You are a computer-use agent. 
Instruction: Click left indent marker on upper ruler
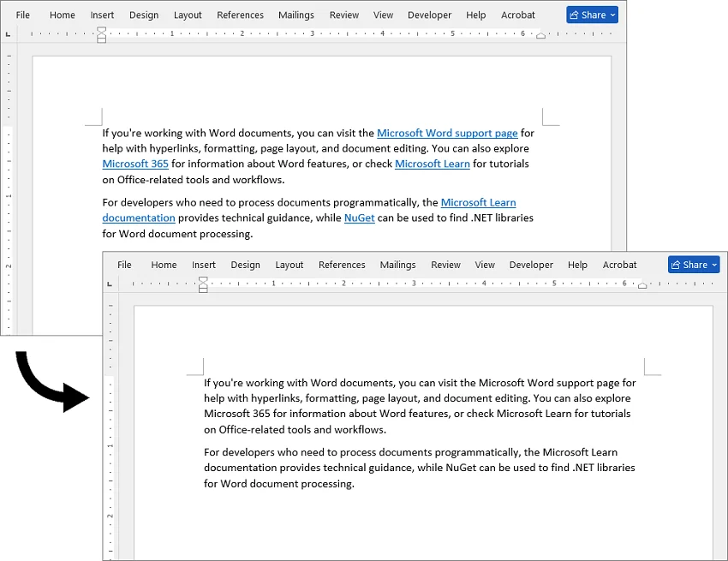pos(101,35)
